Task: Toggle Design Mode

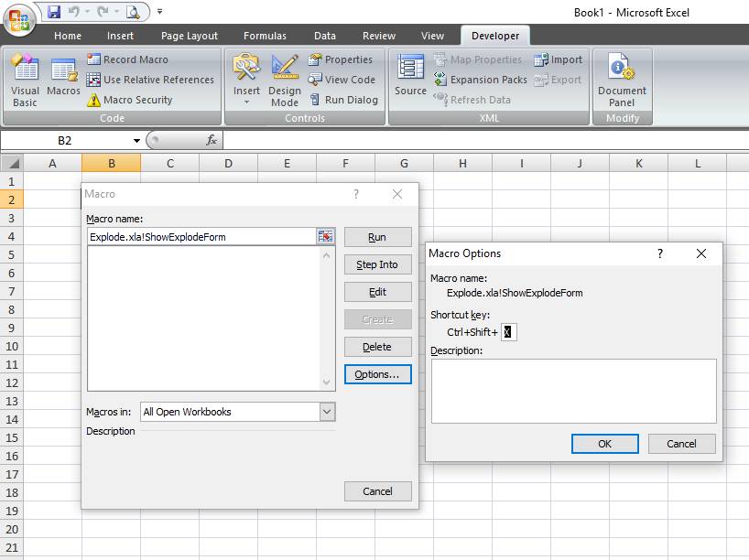Action: 285,81
